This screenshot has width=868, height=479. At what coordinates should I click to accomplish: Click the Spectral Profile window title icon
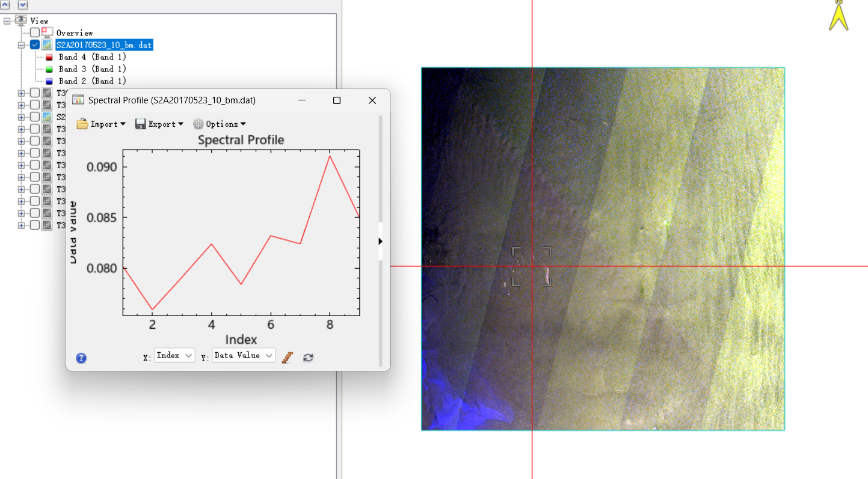[x=78, y=100]
